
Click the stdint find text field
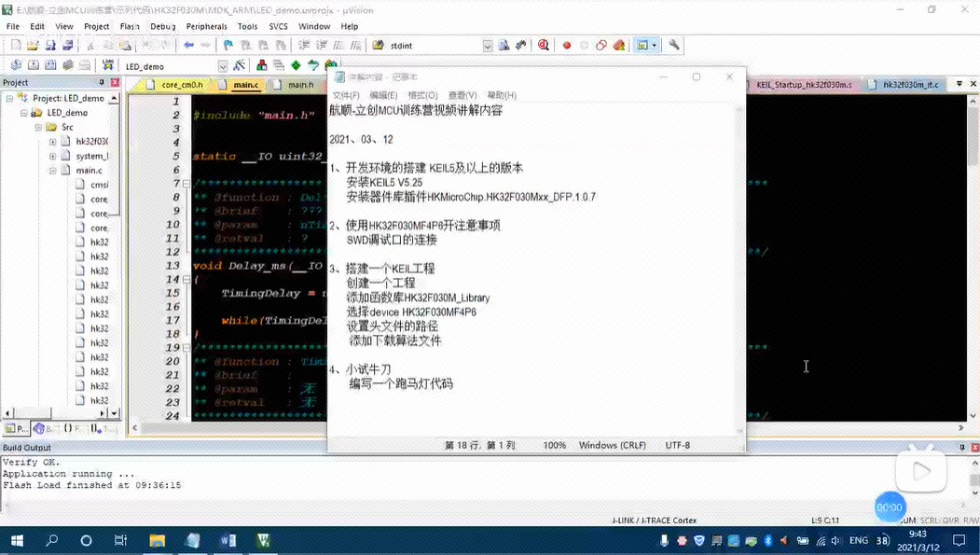point(435,46)
